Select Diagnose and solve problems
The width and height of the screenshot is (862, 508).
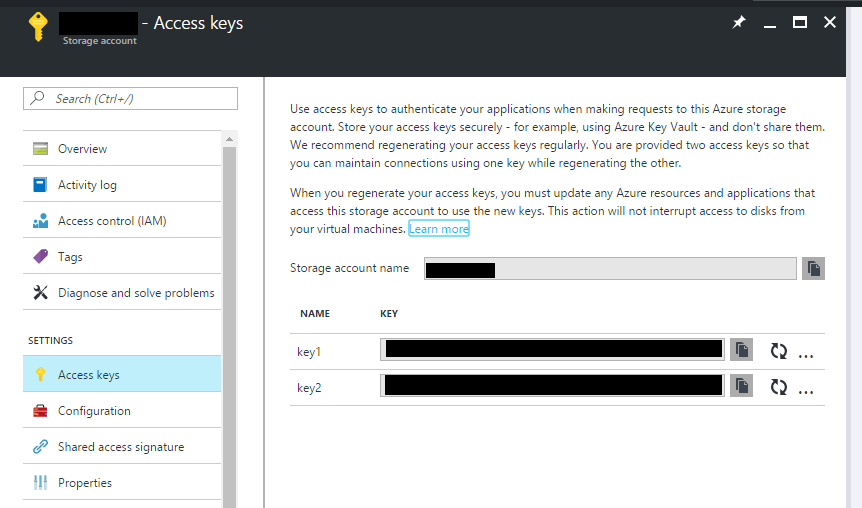pyautogui.click(x=122, y=292)
